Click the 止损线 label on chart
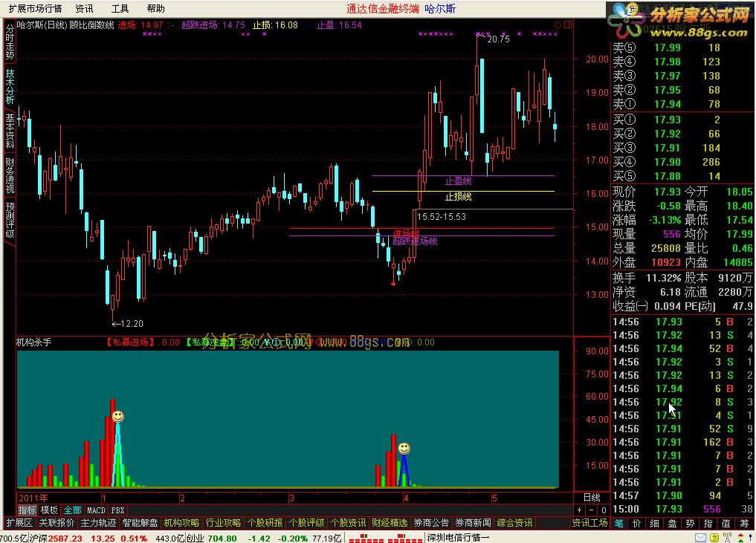This screenshot has height=543, width=756. click(458, 197)
